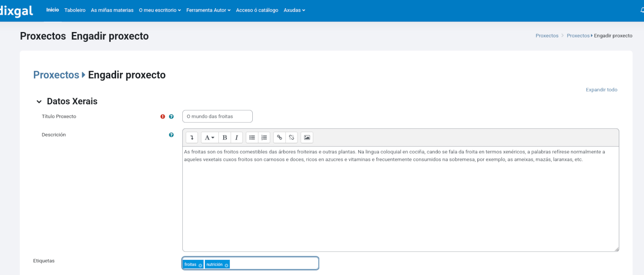The image size is (644, 275).
Task: Go to As miñas materias
Action: click(x=112, y=10)
